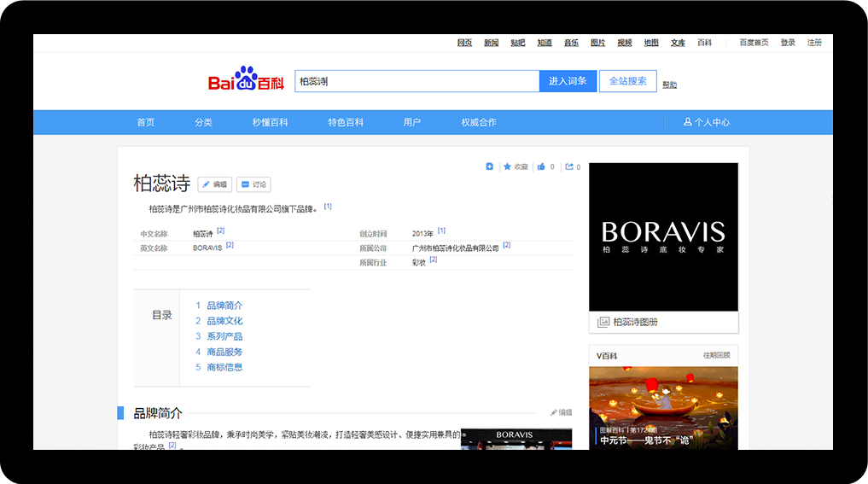Open 个人中心 user profile icon
The width and height of the screenshot is (868, 484).
point(688,122)
